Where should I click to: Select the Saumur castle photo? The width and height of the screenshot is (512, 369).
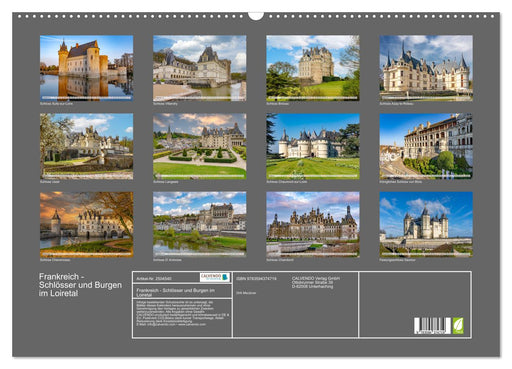pyautogui.click(x=426, y=224)
